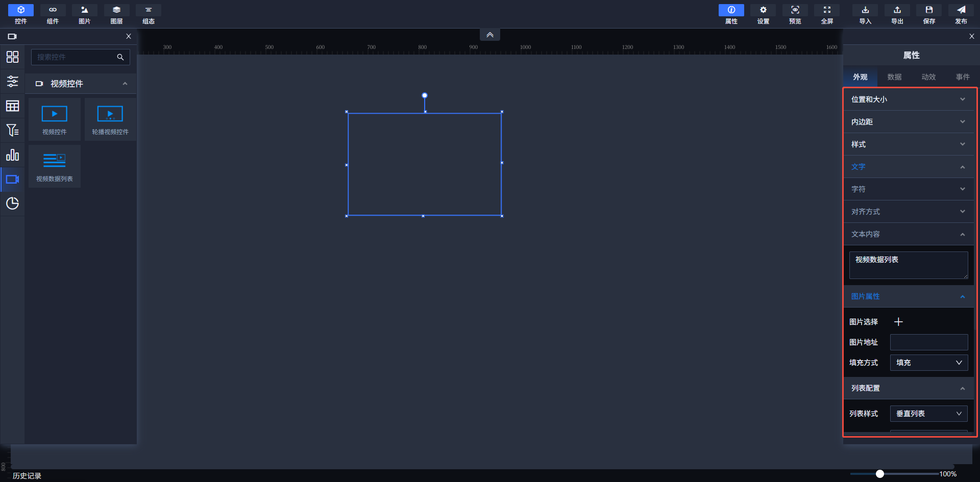Click the Preview (预览) toolbar icon
Image resolution: width=980 pixels, height=482 pixels.
click(795, 14)
